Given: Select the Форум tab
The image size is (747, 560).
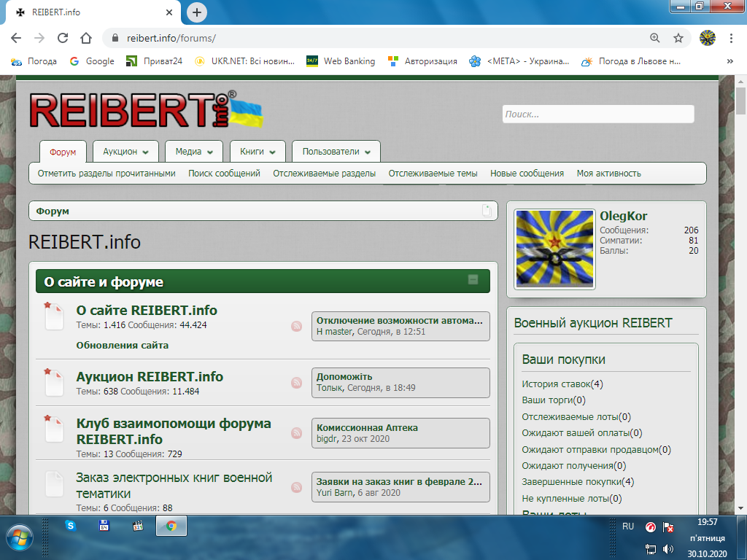Looking at the screenshot, I should (x=63, y=152).
